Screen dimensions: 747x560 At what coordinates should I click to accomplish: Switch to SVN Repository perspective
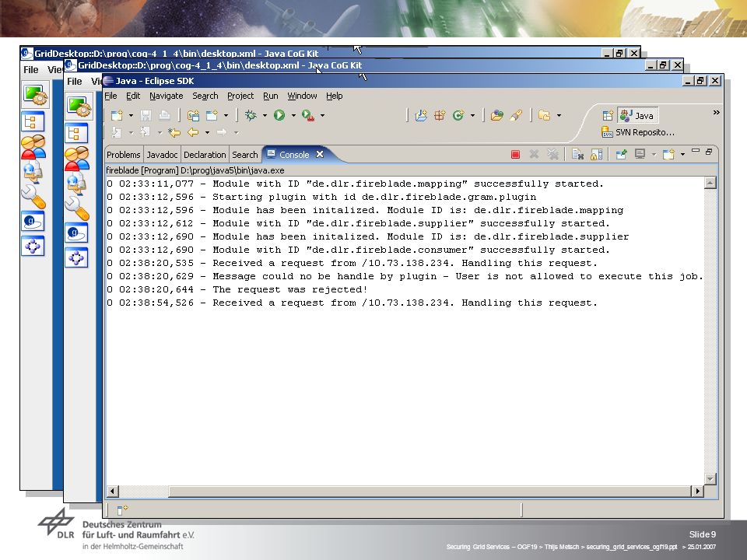(638, 132)
